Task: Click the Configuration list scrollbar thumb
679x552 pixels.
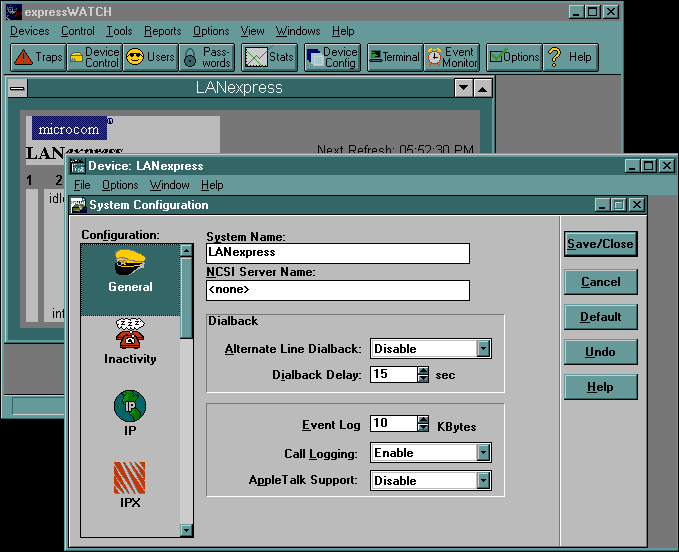Action: (x=186, y=298)
